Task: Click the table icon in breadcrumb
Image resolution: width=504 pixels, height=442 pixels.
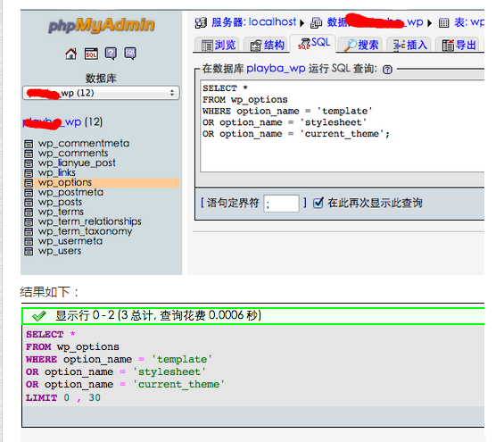Action: [x=444, y=23]
